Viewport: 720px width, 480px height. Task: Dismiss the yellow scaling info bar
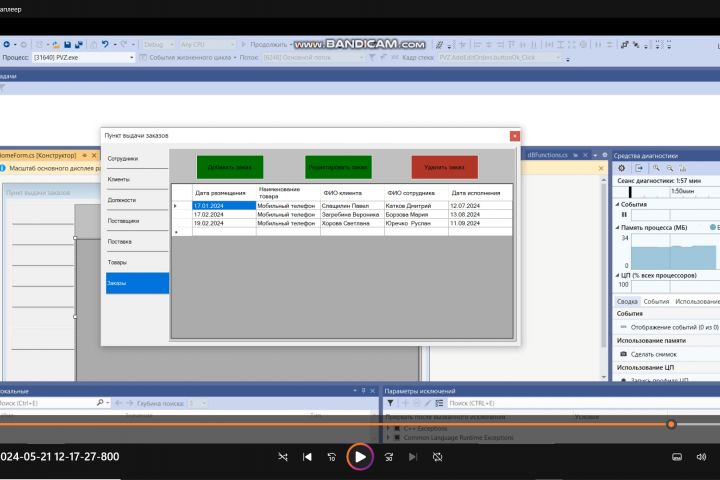pyautogui.click(x=601, y=169)
